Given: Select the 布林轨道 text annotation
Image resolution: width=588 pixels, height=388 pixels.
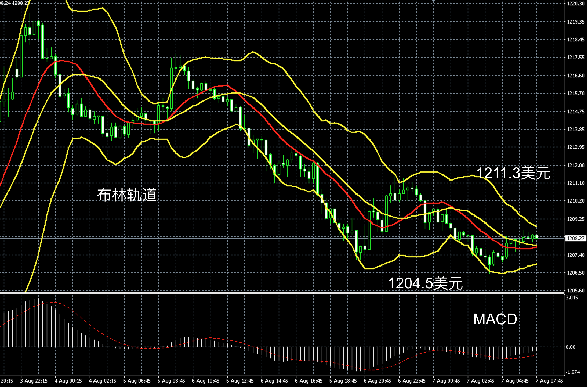Looking at the screenshot, I should (126, 194).
